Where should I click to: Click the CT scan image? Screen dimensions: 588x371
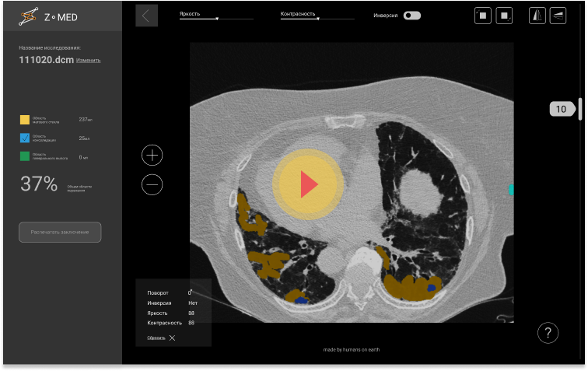[352, 182]
